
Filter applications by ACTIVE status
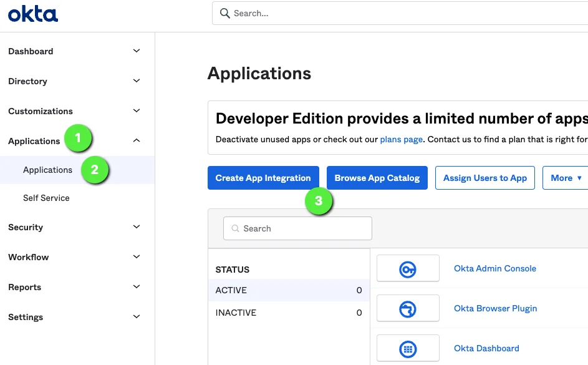289,290
